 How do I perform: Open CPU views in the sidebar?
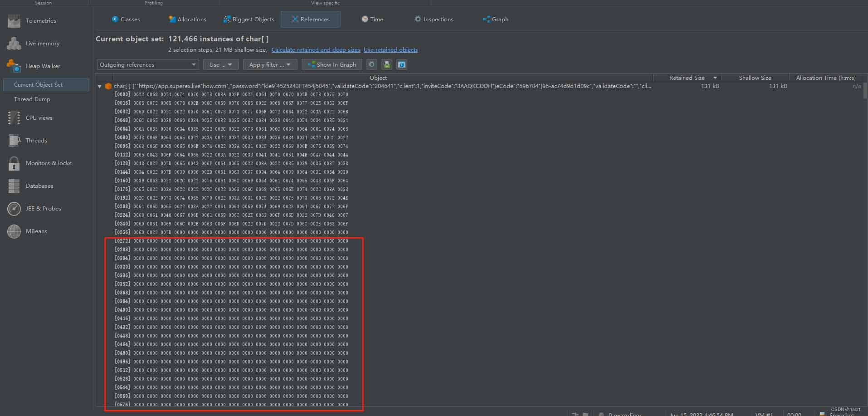(39, 117)
